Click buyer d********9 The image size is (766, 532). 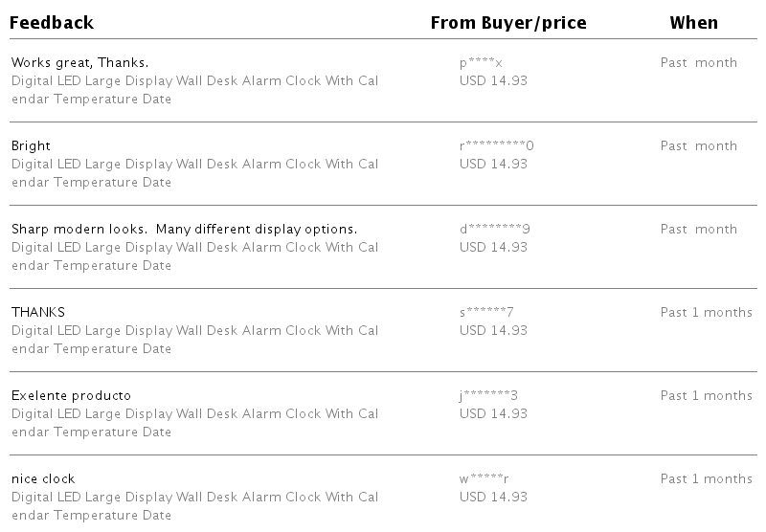pos(494,230)
